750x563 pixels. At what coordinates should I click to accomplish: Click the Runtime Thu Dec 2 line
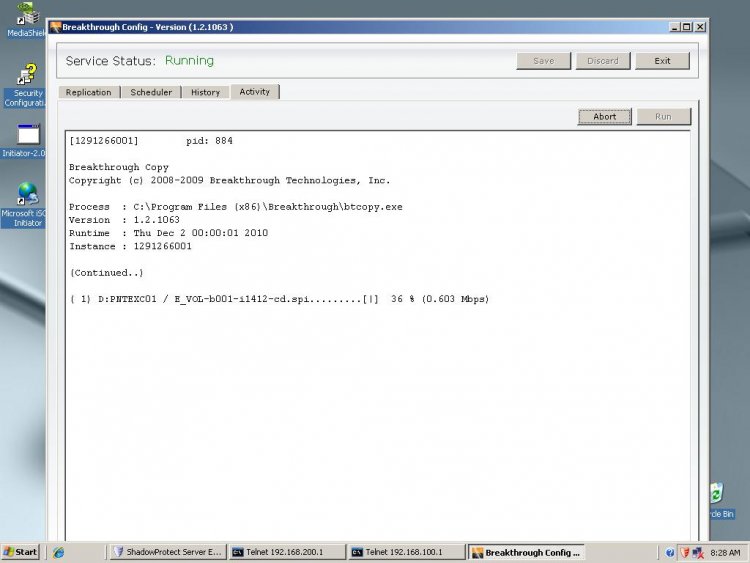click(x=168, y=233)
